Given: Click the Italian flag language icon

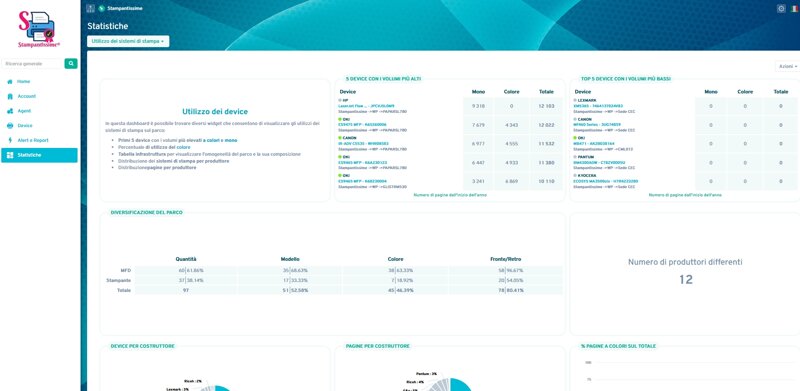Looking at the screenshot, I should 794,9.
